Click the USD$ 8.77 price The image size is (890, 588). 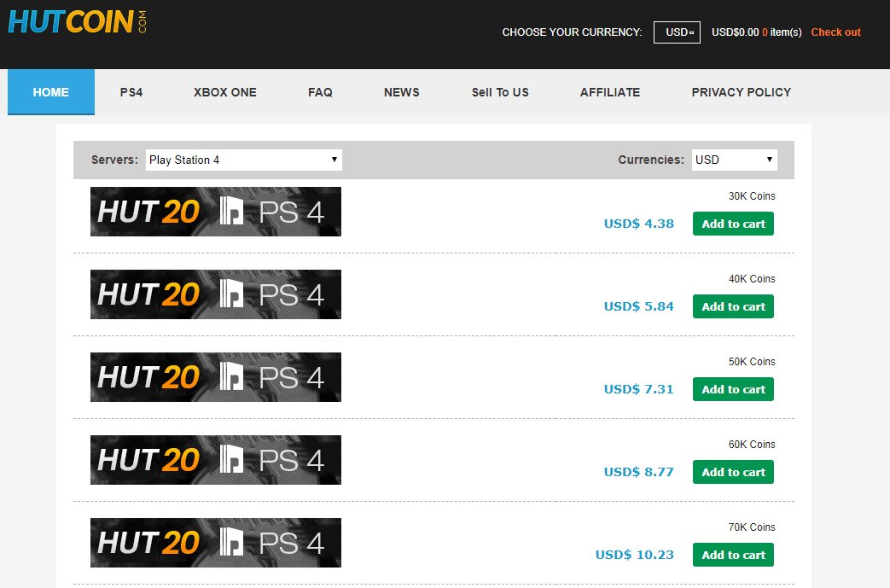coord(639,472)
